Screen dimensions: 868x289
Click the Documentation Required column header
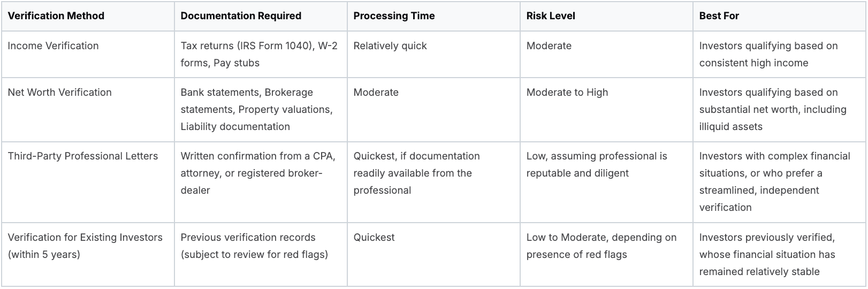click(241, 16)
